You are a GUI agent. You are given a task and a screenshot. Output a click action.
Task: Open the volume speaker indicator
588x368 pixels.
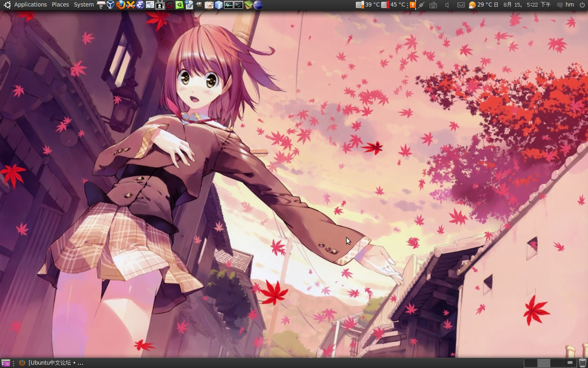click(x=447, y=5)
